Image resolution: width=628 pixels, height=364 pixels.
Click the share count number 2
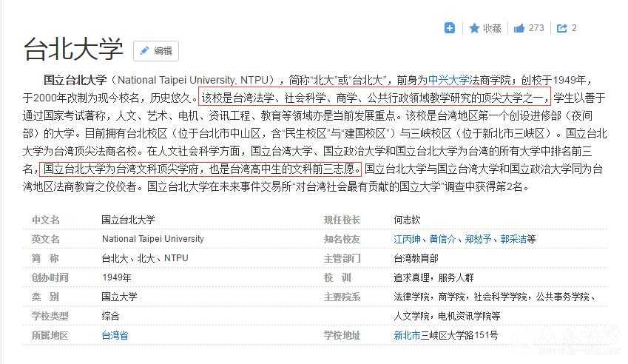point(574,28)
